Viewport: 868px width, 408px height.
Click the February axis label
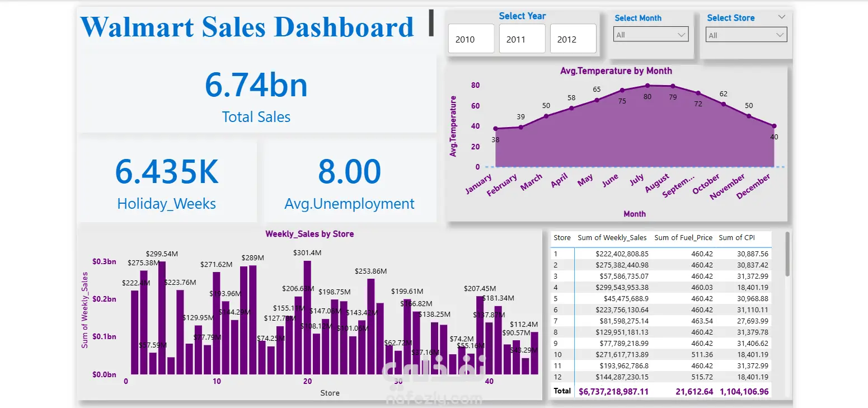pyautogui.click(x=502, y=185)
